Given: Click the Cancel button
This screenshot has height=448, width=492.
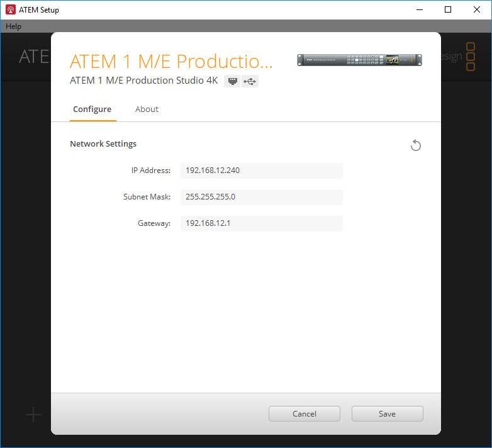Looking at the screenshot, I should tap(305, 414).
